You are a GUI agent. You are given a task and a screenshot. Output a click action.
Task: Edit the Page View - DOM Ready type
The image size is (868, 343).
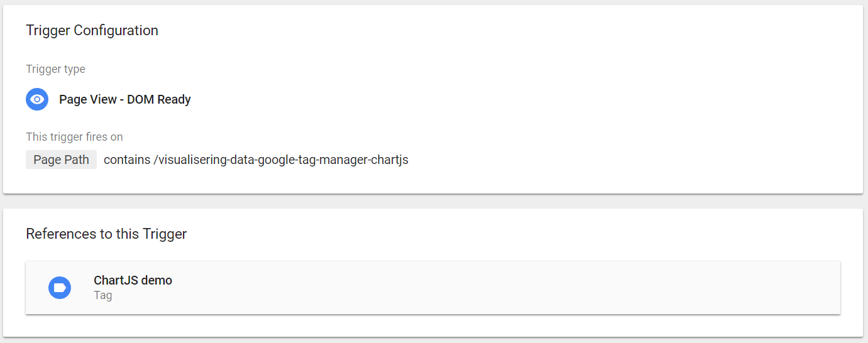point(124,99)
